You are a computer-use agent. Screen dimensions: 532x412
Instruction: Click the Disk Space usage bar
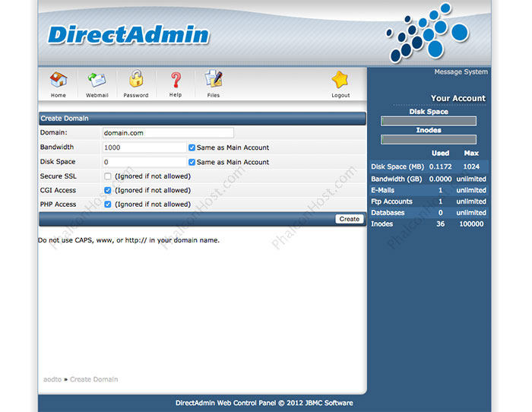tap(429, 121)
